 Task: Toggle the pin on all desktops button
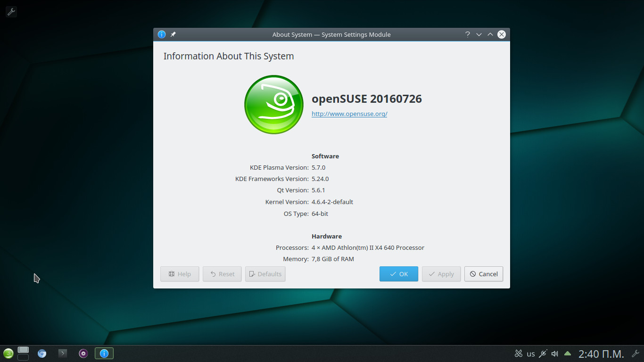coord(173,34)
